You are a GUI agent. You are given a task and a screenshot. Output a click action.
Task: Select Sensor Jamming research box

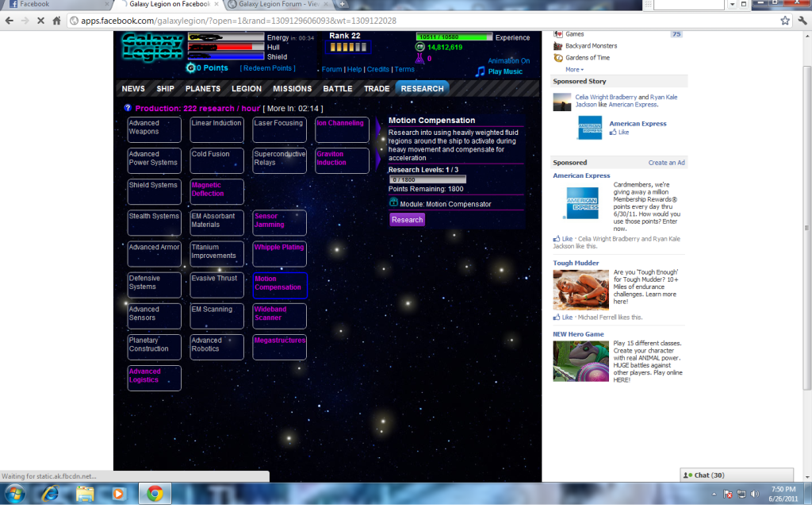[x=279, y=223]
